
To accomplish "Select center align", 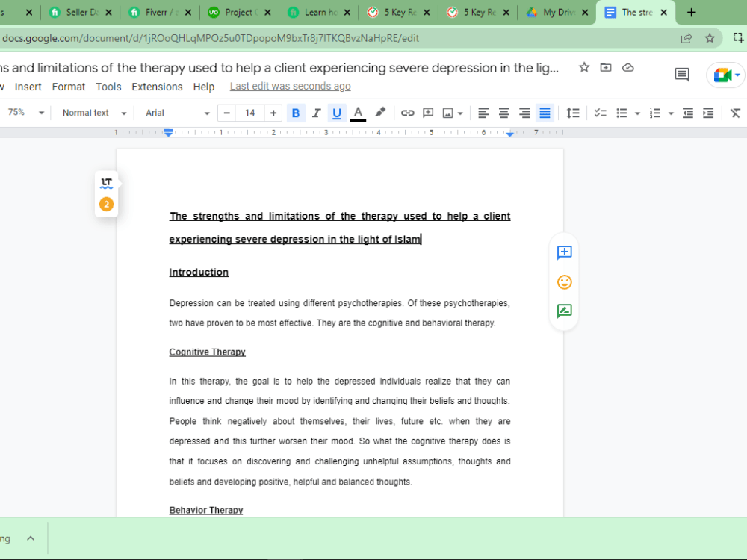I will coord(503,113).
